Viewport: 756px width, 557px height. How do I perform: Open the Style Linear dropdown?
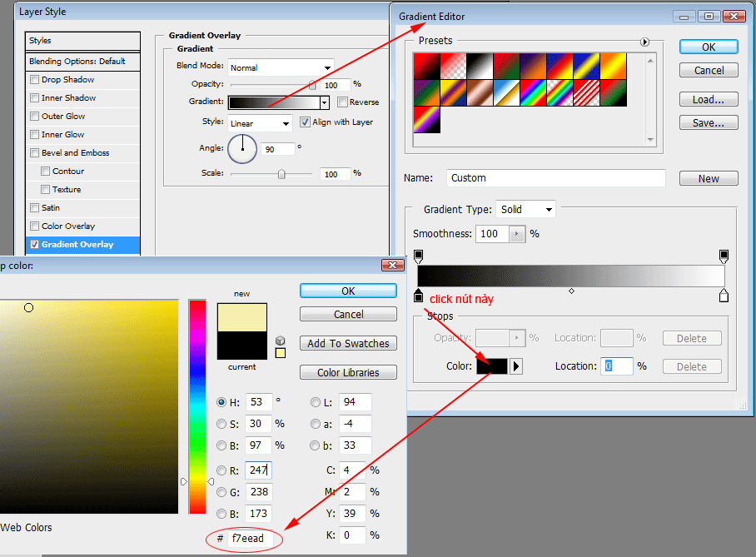[x=260, y=123]
